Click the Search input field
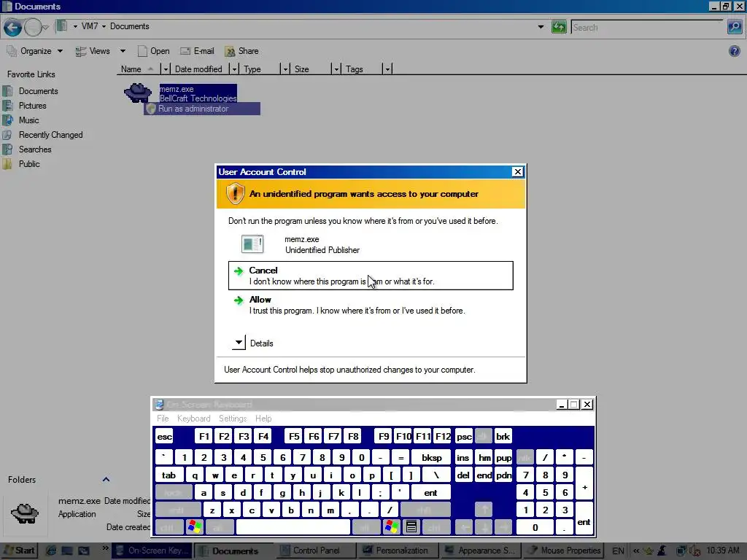 click(648, 27)
